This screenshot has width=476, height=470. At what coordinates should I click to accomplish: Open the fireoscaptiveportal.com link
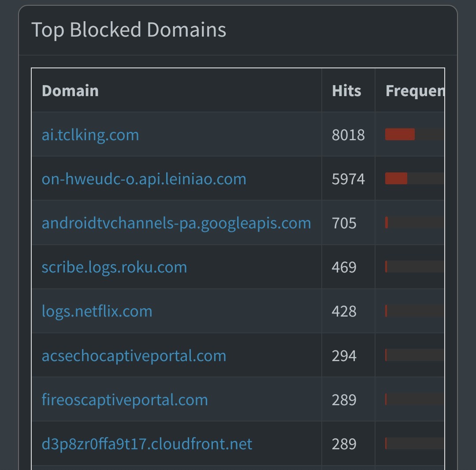tap(125, 399)
